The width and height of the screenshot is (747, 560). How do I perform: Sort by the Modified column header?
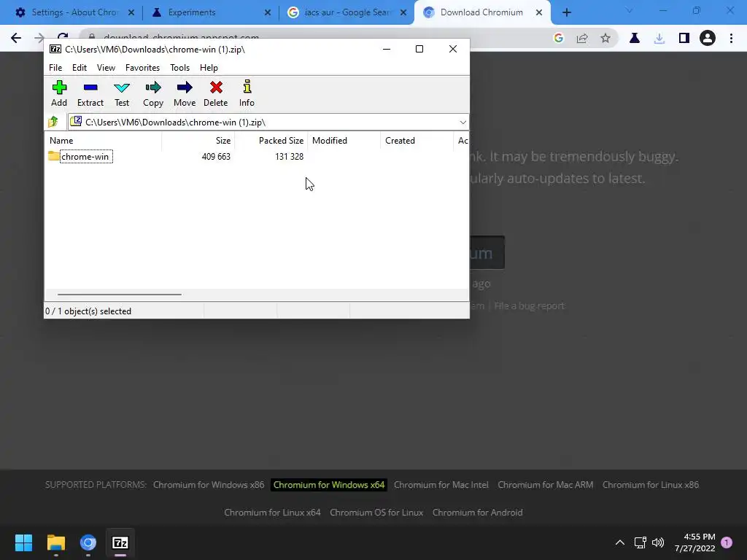344,141
